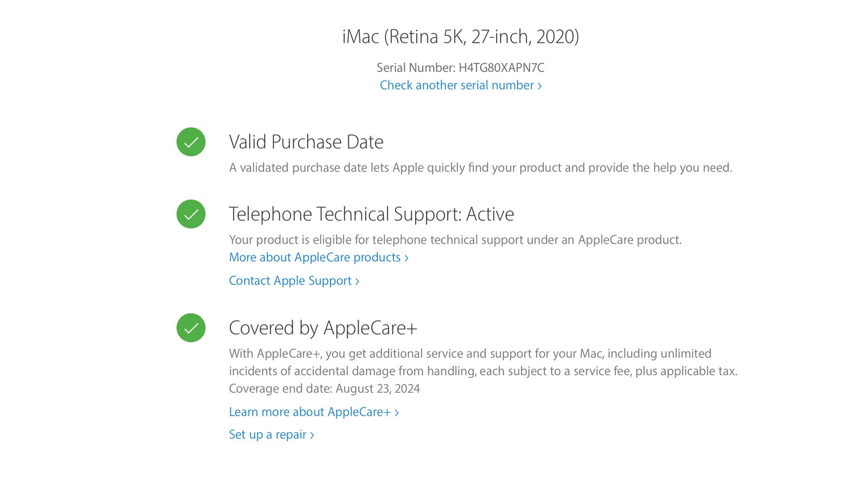Follow the Contact Apple Support link

coord(290,281)
